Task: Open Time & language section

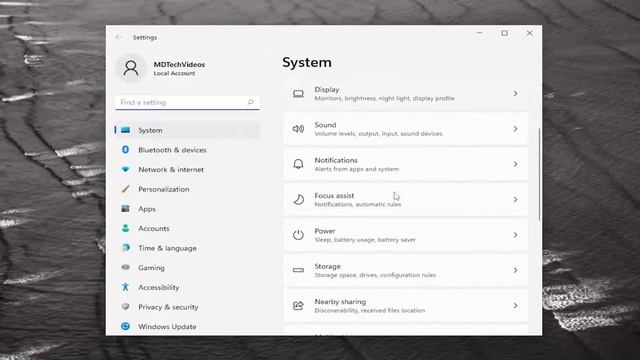Action: [187, 248]
